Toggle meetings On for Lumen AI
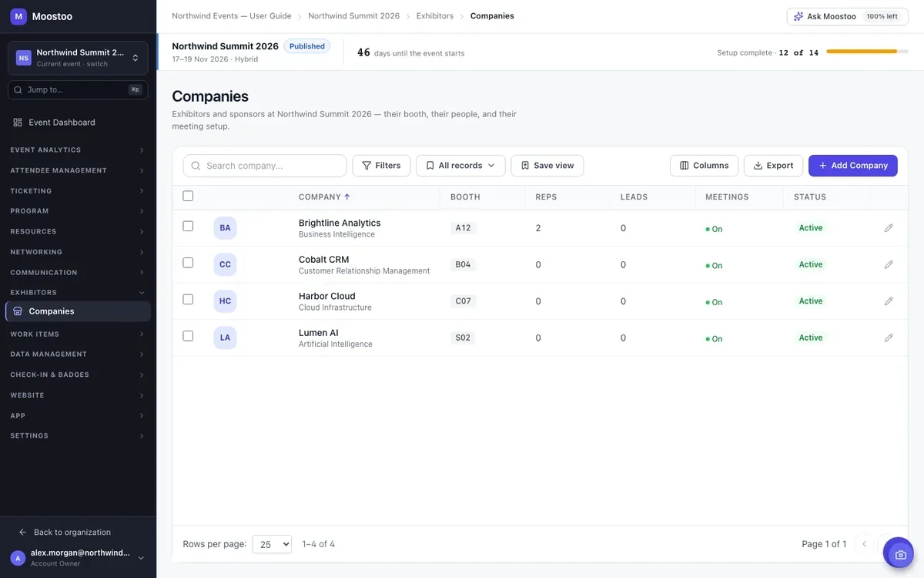 click(x=714, y=338)
